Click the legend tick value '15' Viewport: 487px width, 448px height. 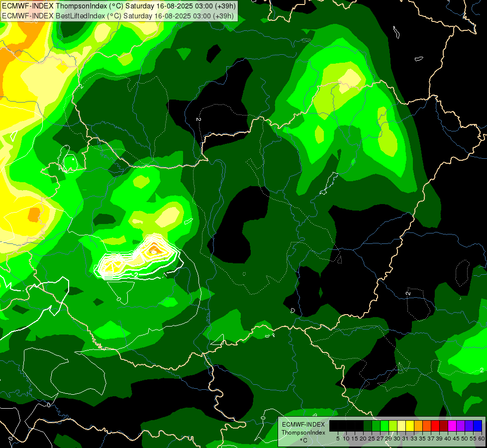(355, 439)
